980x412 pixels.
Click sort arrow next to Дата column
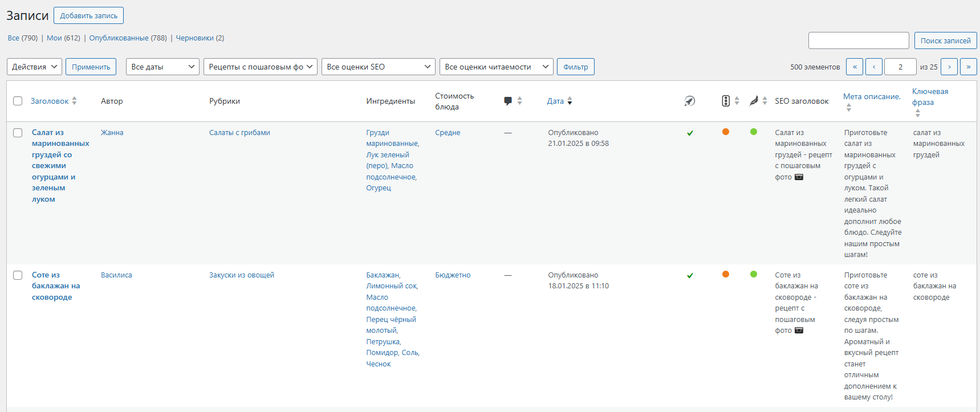(x=570, y=101)
